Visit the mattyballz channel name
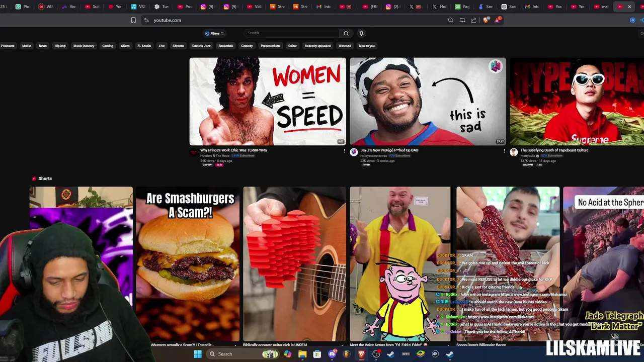The image size is (644, 362). (528, 155)
